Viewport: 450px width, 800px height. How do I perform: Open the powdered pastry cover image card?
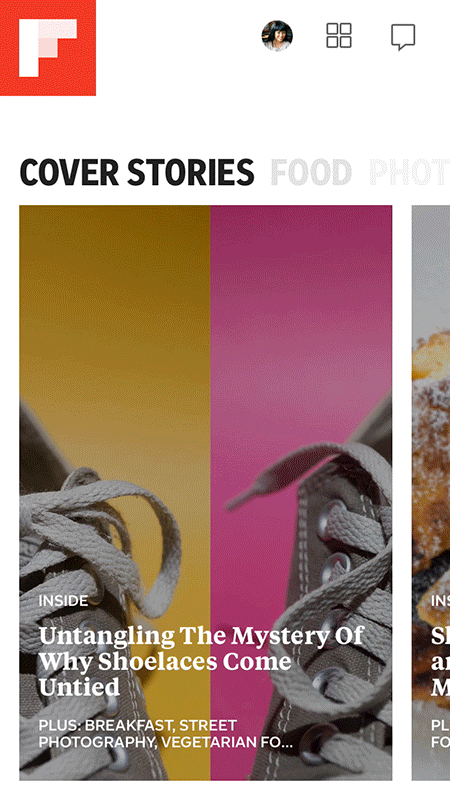pyautogui.click(x=431, y=493)
